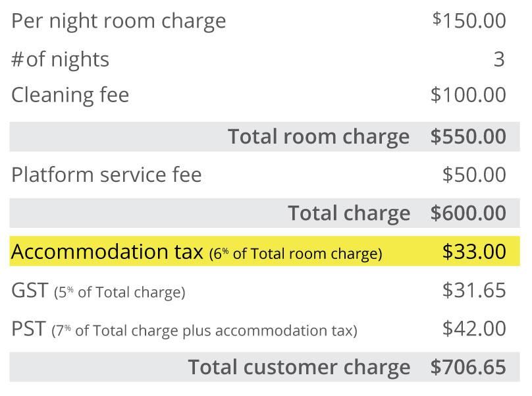Select the $50.00 platform fee amount
The image size is (532, 396).
pyautogui.click(x=474, y=175)
